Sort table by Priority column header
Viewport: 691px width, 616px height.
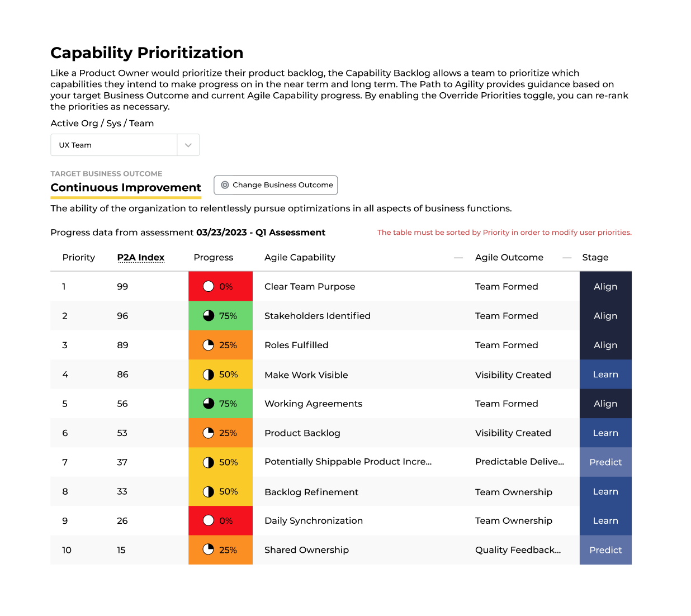79,257
